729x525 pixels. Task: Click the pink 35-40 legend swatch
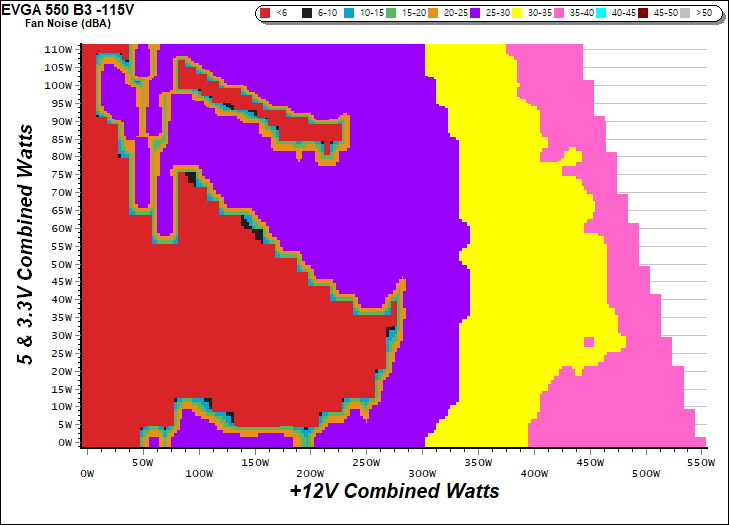(560, 14)
